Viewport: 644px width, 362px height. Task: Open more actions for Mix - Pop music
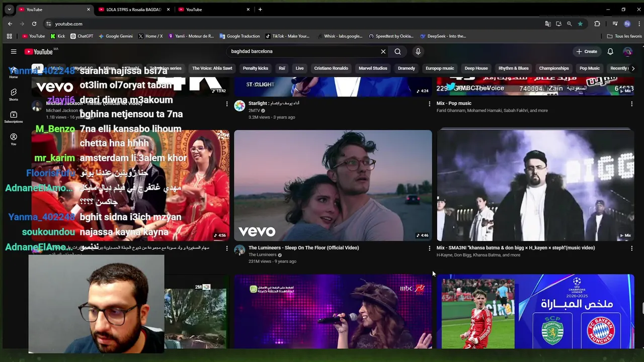point(632,104)
